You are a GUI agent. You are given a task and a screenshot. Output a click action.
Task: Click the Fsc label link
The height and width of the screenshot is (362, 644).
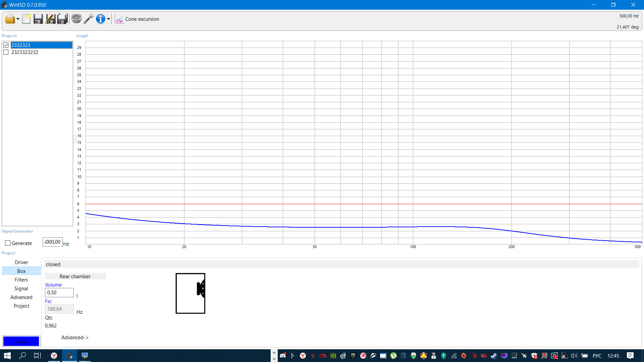pyautogui.click(x=48, y=301)
